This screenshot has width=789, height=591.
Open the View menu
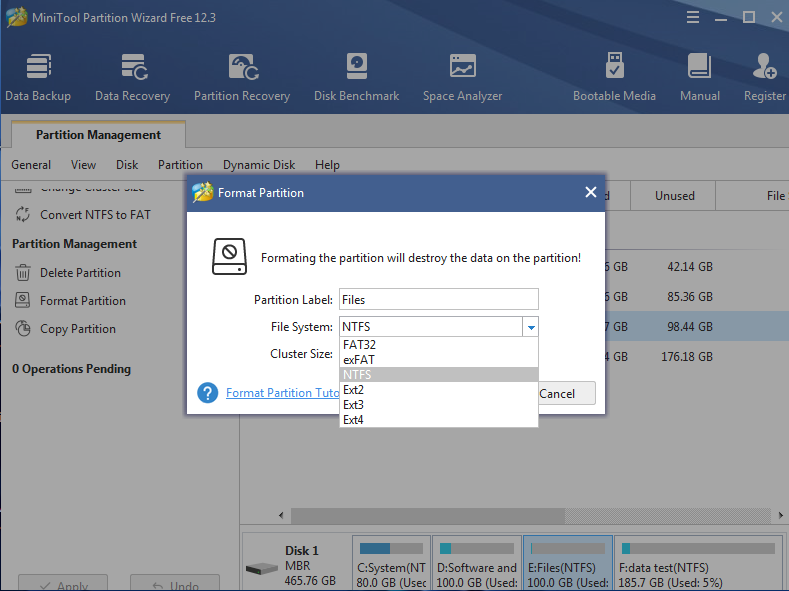coord(84,165)
